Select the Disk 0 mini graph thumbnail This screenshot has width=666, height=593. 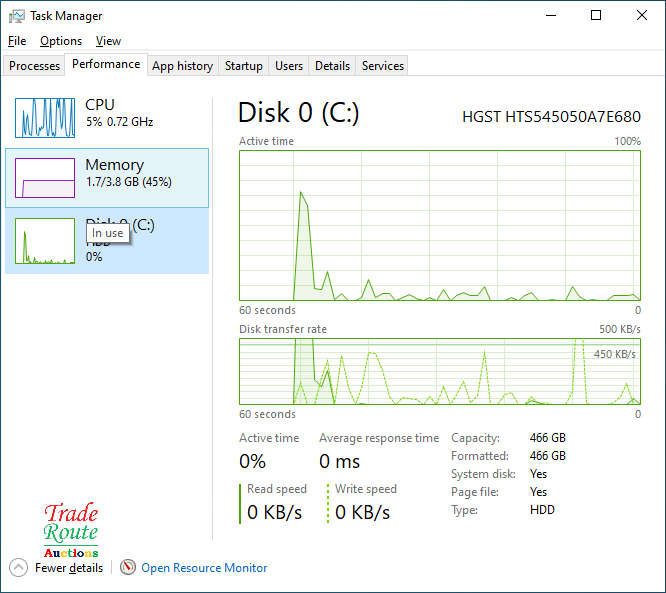tap(45, 241)
